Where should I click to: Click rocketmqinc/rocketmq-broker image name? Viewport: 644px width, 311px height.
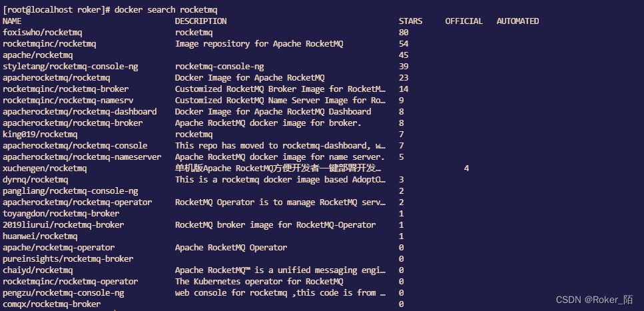point(66,89)
